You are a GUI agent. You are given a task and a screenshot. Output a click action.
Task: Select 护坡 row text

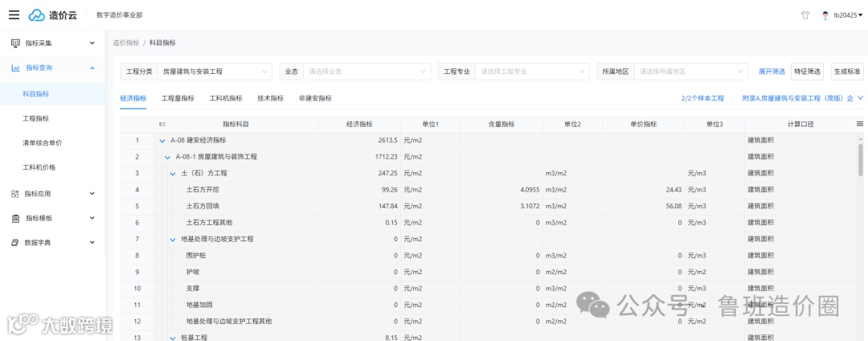pos(194,273)
